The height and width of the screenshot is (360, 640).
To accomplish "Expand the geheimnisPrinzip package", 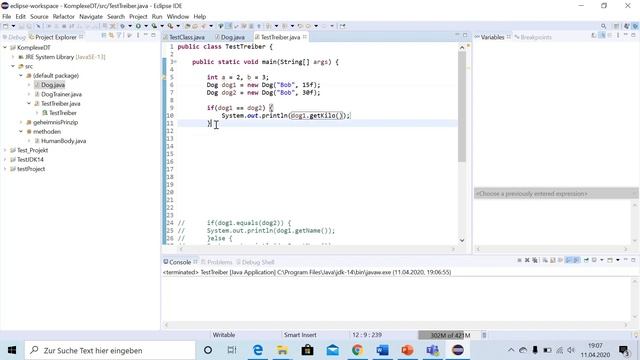I will click(x=21, y=122).
